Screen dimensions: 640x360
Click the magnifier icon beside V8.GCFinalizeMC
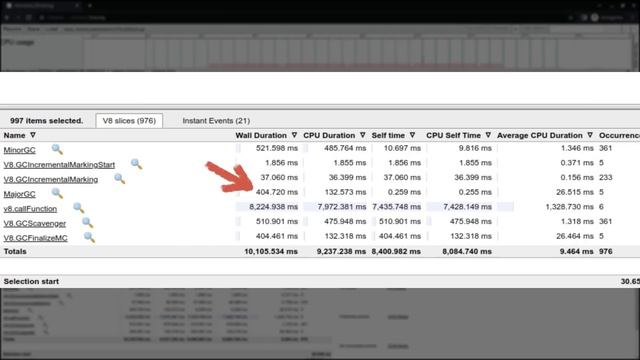pyautogui.click(x=89, y=238)
